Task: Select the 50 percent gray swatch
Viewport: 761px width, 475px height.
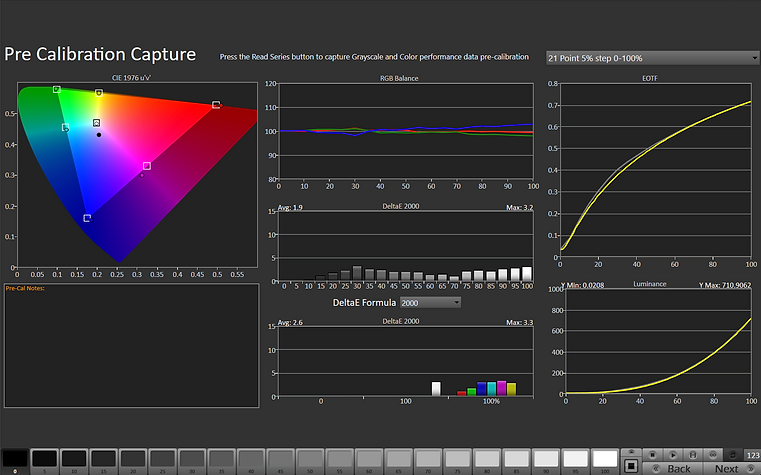Action: point(310,459)
